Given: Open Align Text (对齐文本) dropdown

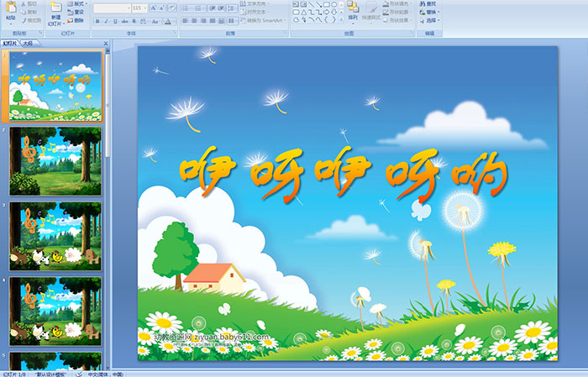Looking at the screenshot, I should click(x=255, y=12).
